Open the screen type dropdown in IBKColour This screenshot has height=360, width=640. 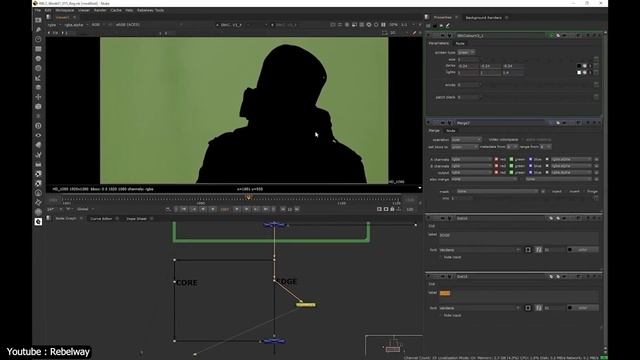click(x=466, y=52)
